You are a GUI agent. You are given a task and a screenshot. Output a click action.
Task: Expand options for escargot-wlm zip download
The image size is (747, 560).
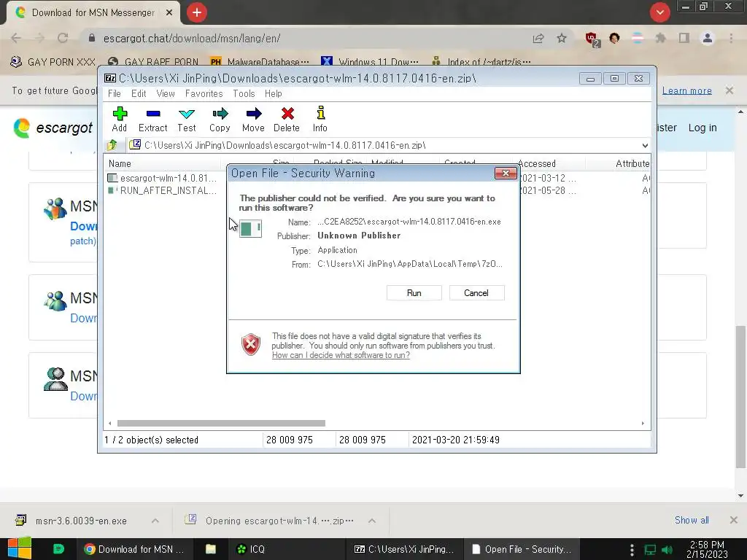coord(372,521)
